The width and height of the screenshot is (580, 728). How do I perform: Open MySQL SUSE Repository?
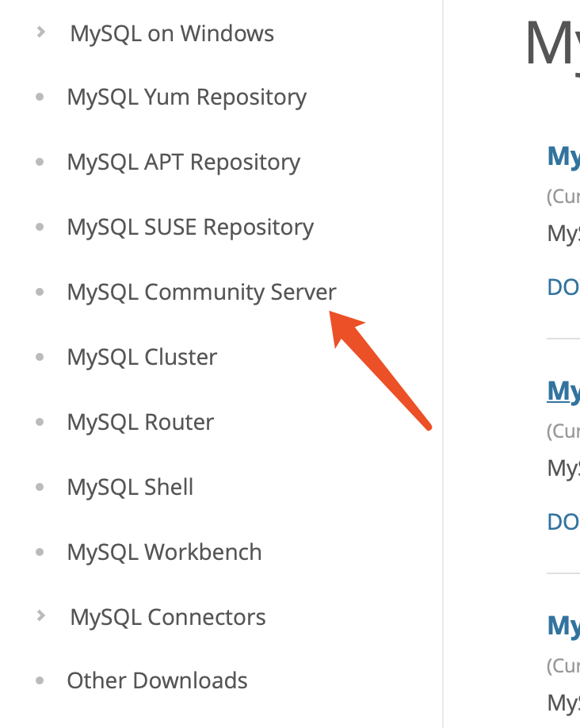click(189, 227)
